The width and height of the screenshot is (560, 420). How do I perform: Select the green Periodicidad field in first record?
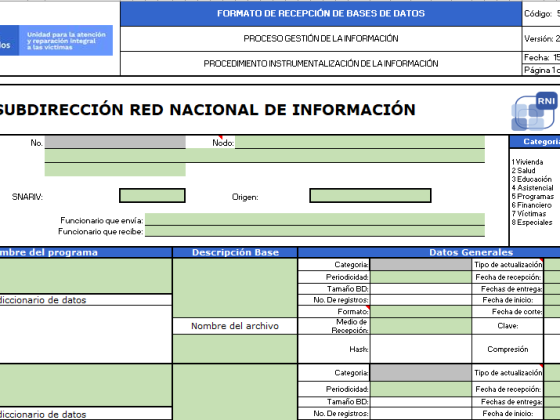click(421, 277)
